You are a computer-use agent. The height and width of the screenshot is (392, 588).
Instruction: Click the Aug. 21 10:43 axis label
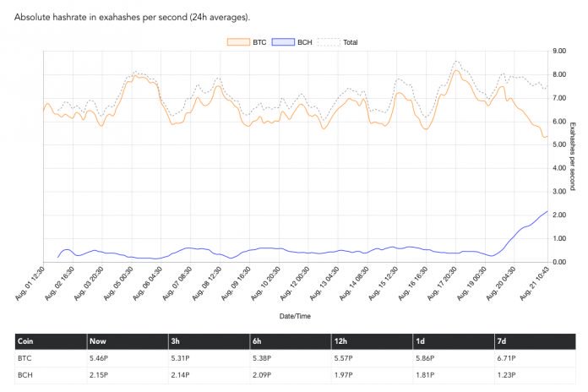535,284
